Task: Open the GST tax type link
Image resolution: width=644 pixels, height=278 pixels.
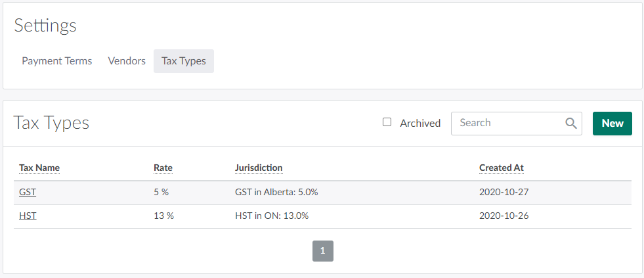Action: click(x=28, y=192)
